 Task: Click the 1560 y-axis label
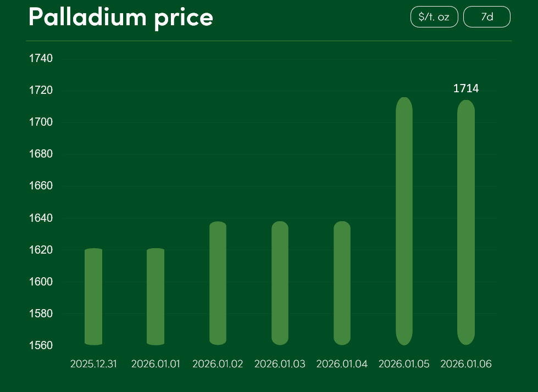pyautogui.click(x=40, y=345)
